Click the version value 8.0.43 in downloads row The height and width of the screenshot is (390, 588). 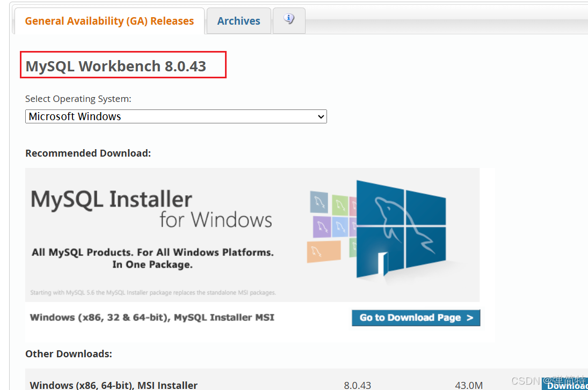tap(358, 385)
